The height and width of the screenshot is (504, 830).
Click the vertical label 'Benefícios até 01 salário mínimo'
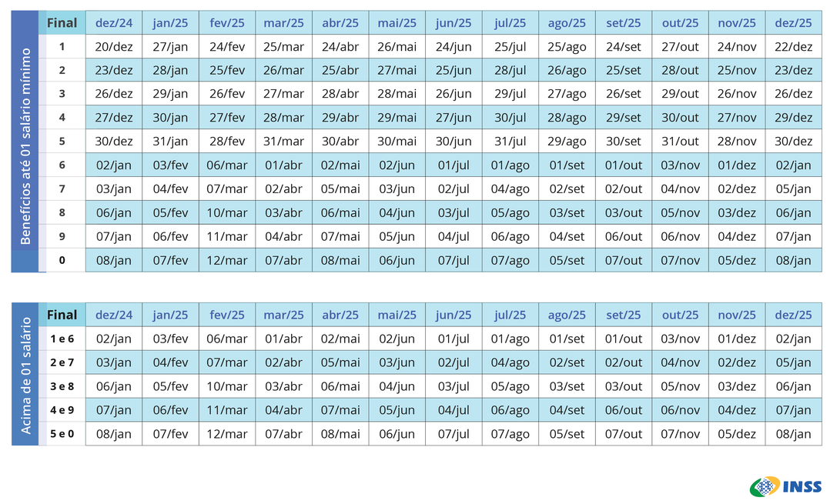[x=25, y=146]
